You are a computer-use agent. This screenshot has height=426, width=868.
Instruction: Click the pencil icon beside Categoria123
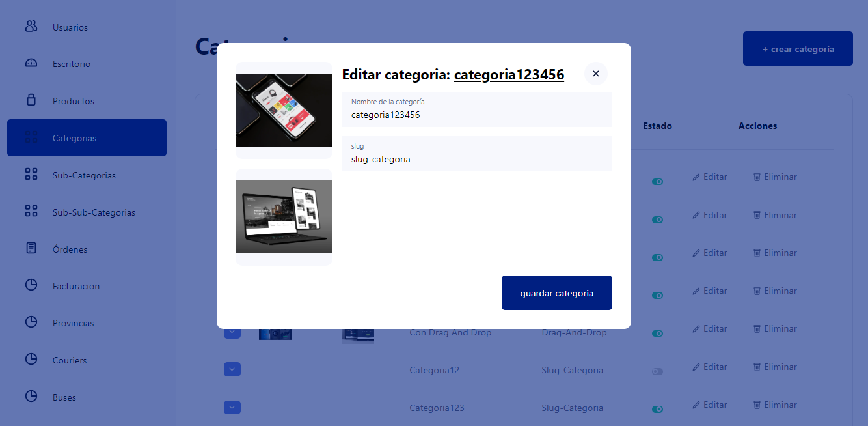point(698,405)
